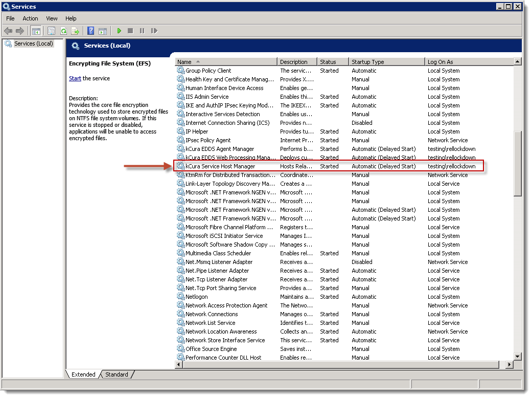Click the Export List toolbar icon
This screenshot has width=532, height=398.
(75, 31)
